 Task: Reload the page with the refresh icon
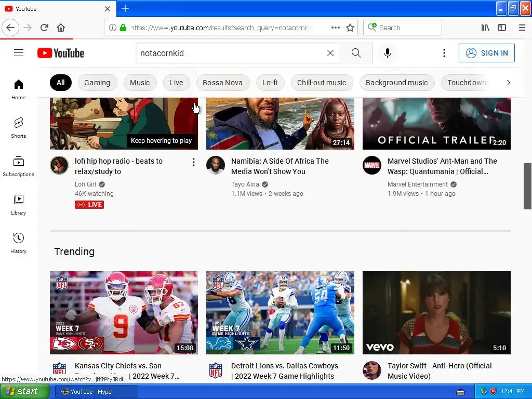45,28
